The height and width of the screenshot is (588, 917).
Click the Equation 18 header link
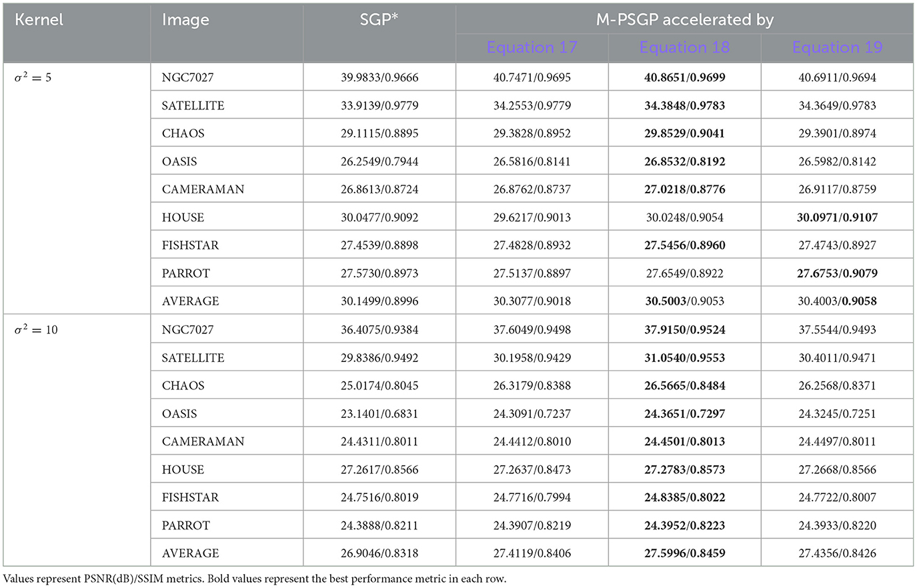pos(684,48)
